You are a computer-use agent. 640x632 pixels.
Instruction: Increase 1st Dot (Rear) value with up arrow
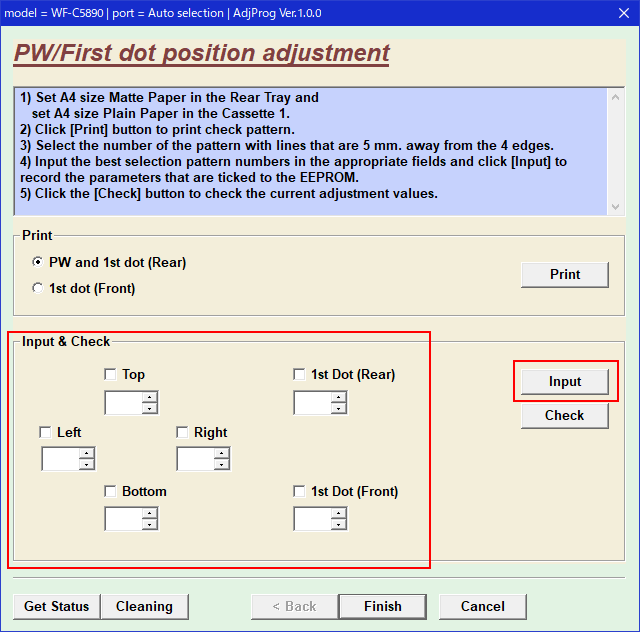(339, 398)
